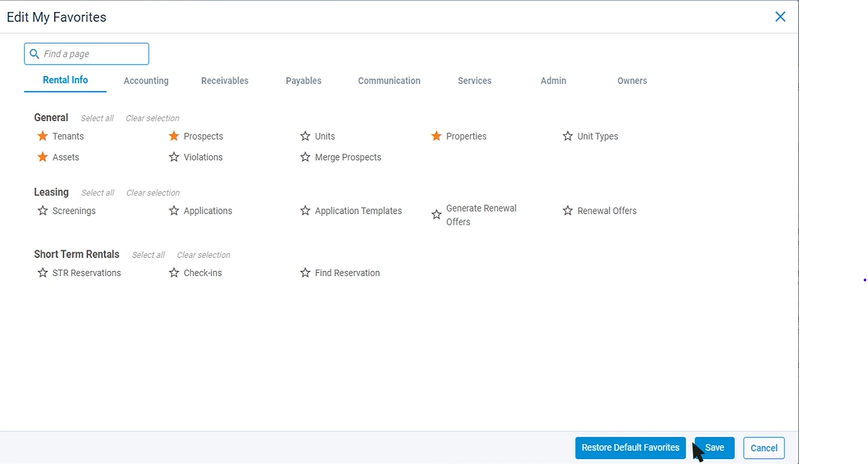Save the favorites changes
The width and height of the screenshot is (868, 464).
pyautogui.click(x=715, y=448)
